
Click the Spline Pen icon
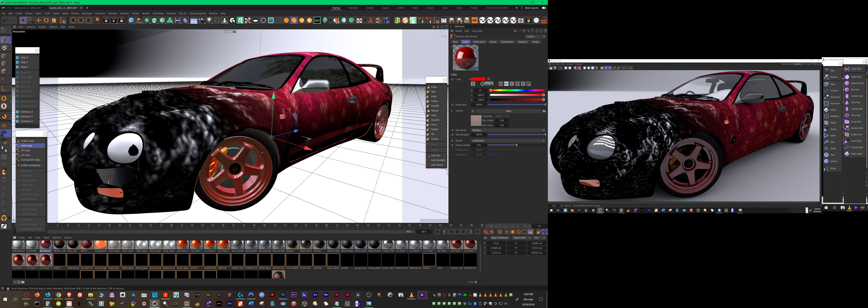[139, 21]
